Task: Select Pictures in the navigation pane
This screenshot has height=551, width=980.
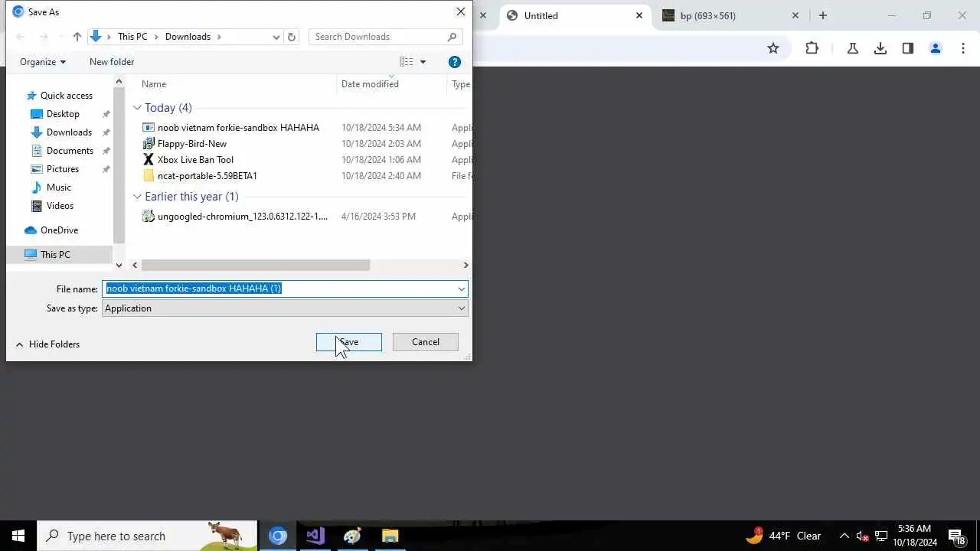Action: (x=63, y=169)
